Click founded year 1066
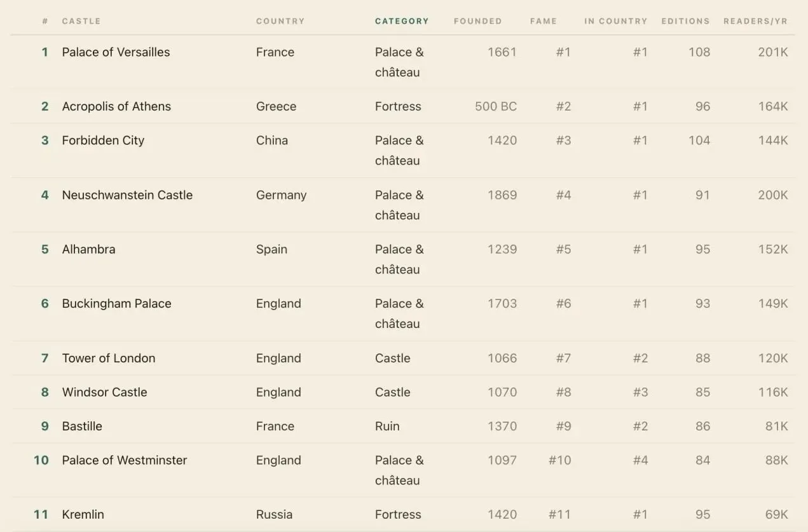Screen dimensions: 808x532 coord(502,358)
